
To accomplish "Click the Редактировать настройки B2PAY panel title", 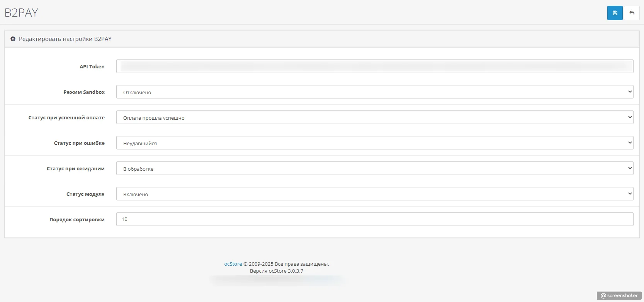I will (x=65, y=39).
